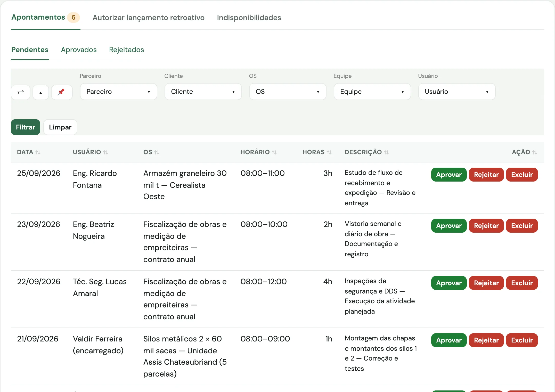Select the Pendentes sub-tab
The width and height of the screenshot is (555, 392).
tap(30, 50)
